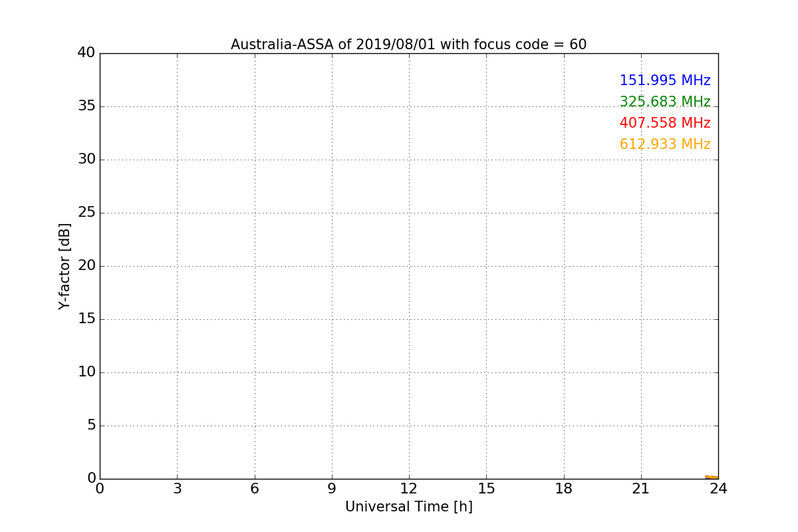Click the x-axis tick value 12
Viewport: 798px width, 532px height.
(x=409, y=489)
